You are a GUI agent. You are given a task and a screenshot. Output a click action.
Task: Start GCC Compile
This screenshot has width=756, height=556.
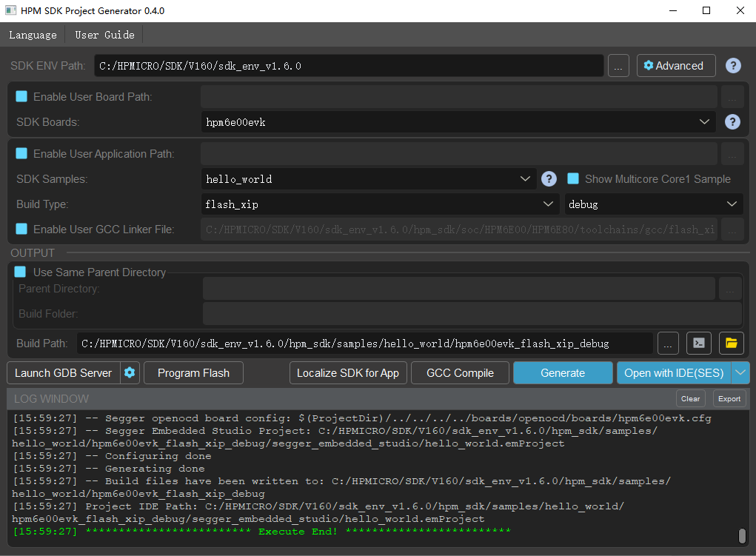(x=460, y=372)
